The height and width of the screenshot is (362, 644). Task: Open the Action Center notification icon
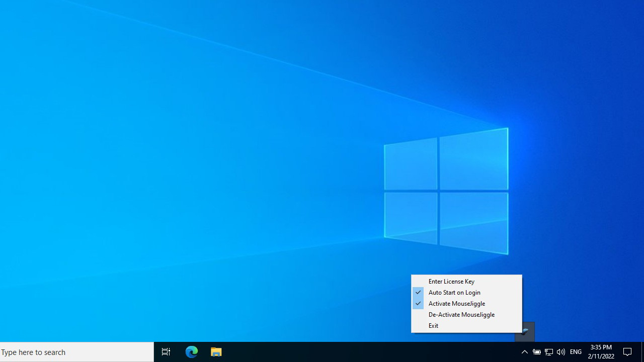pos(627,352)
